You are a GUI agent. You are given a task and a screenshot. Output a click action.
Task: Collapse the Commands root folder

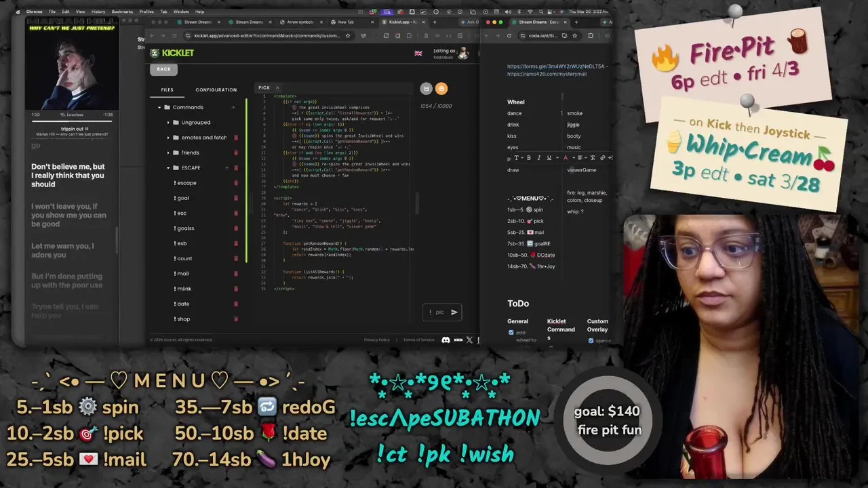coord(159,107)
